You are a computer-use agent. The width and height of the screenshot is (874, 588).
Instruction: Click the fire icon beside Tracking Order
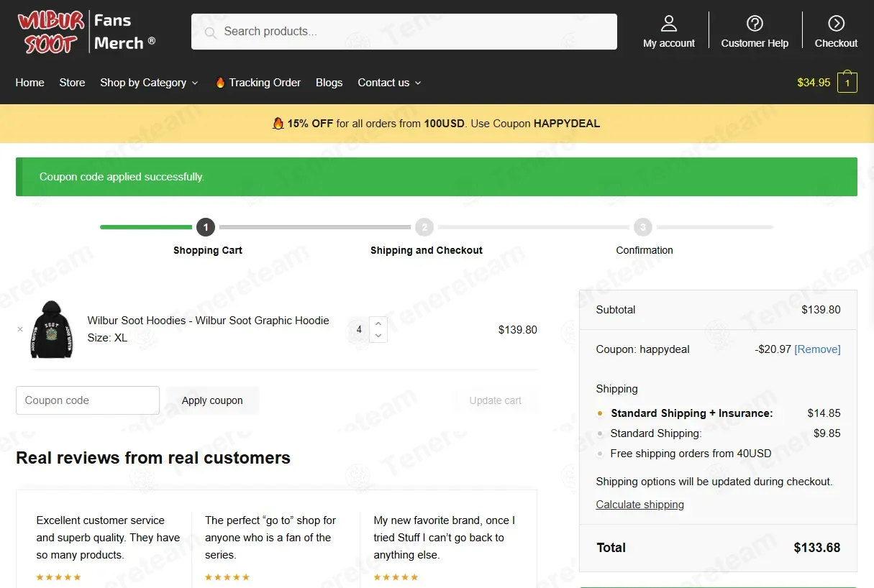(220, 83)
